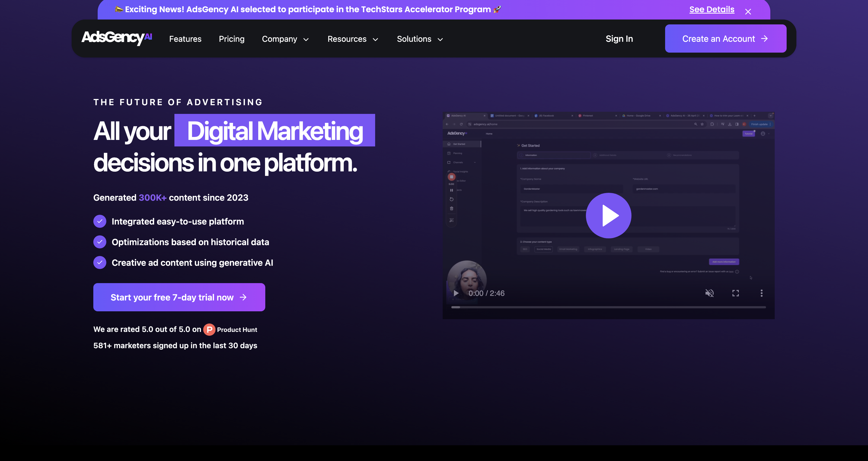Play the demo video with the large play button

click(608, 216)
